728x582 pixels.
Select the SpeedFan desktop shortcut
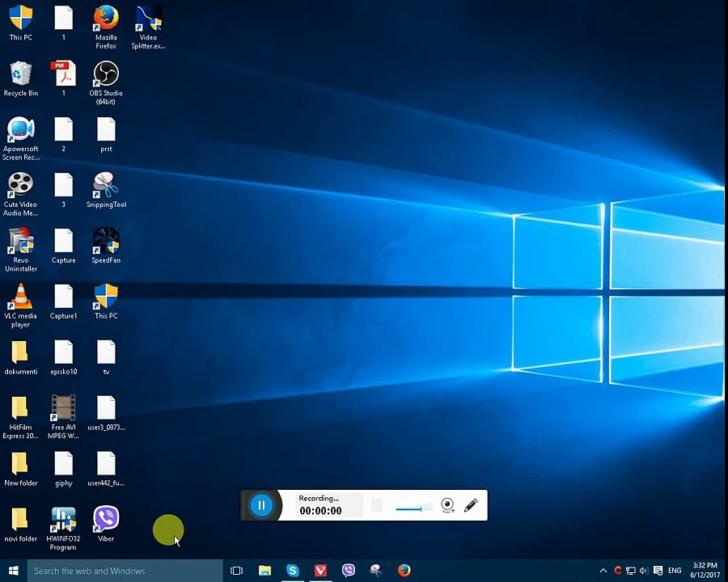tap(106, 246)
